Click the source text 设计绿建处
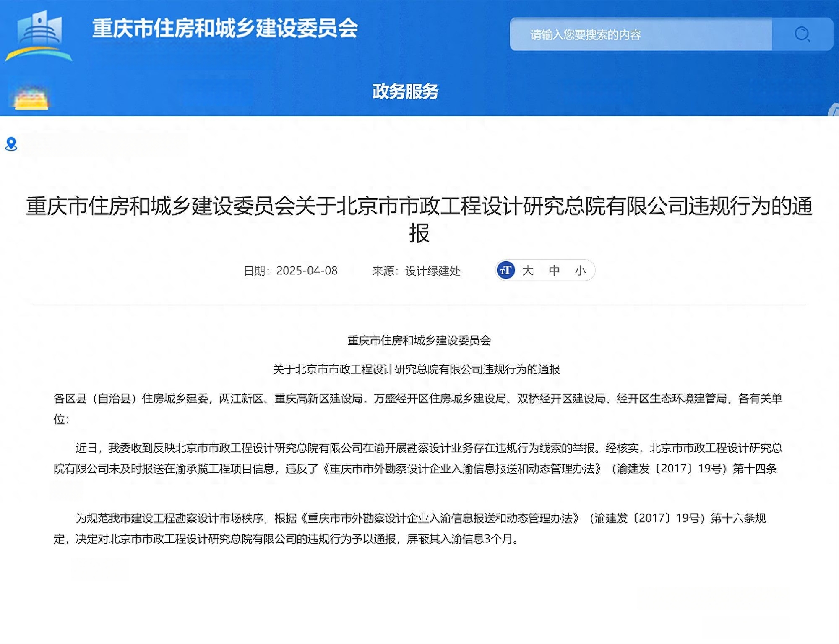839x644 pixels. click(x=433, y=271)
